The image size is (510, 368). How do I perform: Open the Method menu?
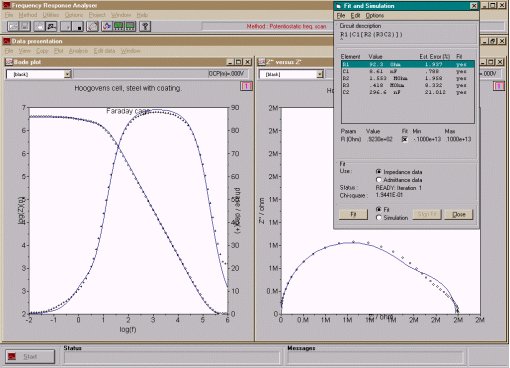28,15
